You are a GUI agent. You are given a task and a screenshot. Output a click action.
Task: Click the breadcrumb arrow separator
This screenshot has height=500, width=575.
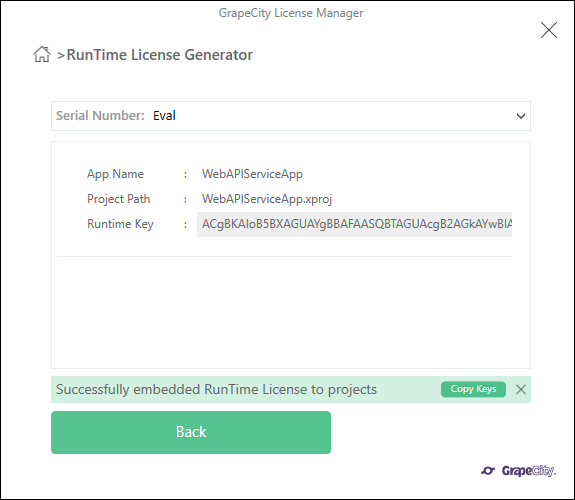click(x=61, y=56)
